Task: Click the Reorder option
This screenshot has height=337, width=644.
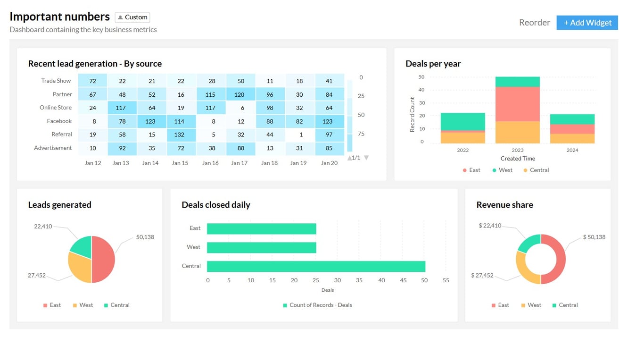Action: point(534,22)
